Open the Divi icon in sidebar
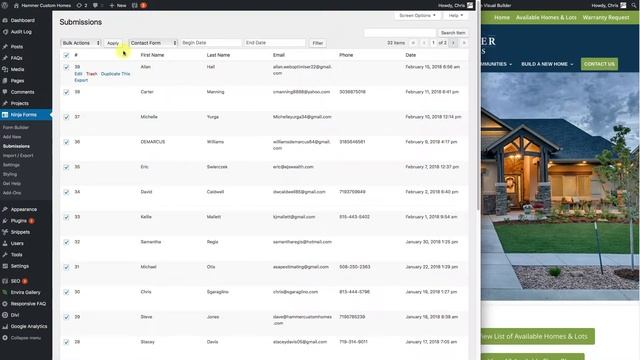The image size is (640, 360). pos(5,315)
